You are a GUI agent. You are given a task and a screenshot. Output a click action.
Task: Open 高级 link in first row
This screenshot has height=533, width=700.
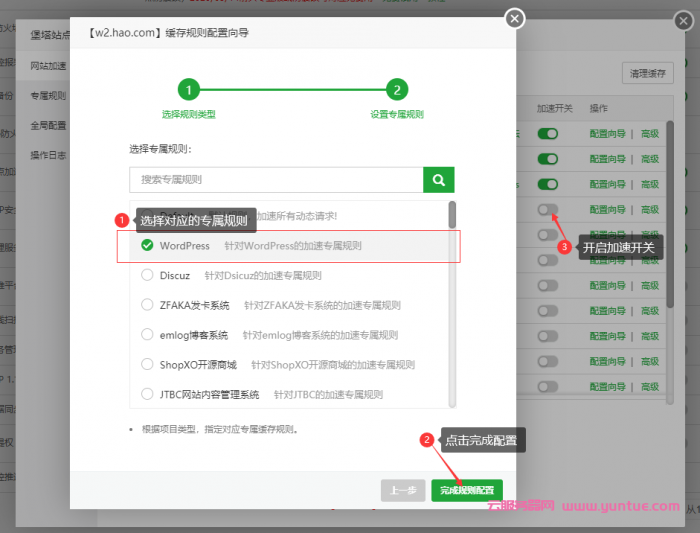pos(650,133)
